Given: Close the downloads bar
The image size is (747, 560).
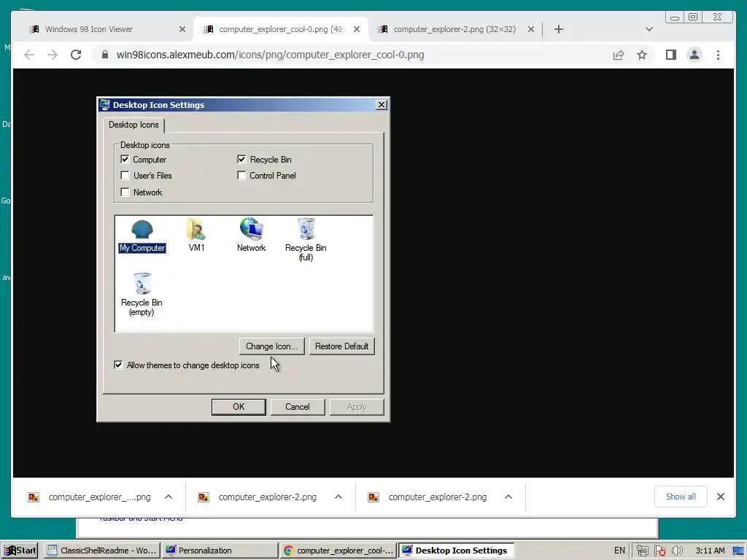Looking at the screenshot, I should click(x=720, y=497).
